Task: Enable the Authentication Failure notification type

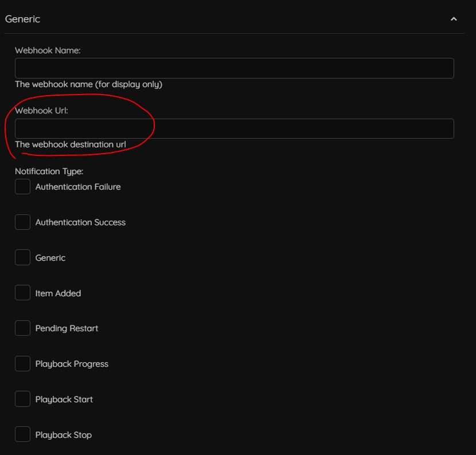Action: point(22,186)
